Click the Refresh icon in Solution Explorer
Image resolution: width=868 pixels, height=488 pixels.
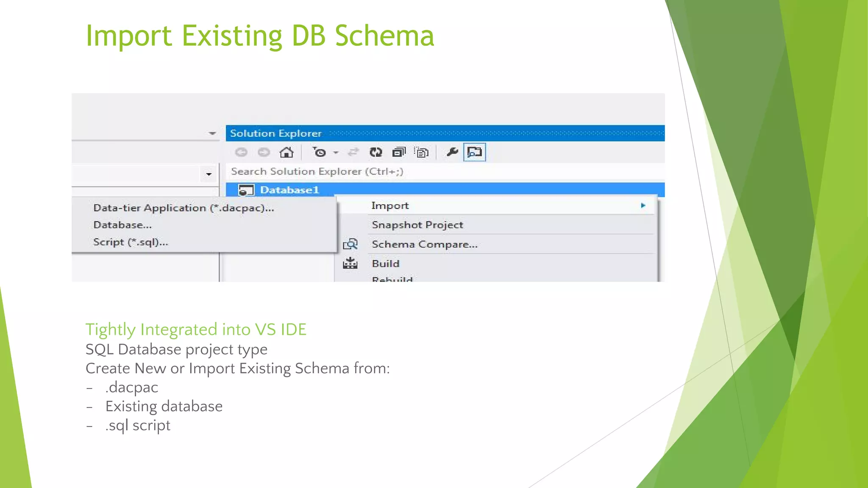[376, 152]
